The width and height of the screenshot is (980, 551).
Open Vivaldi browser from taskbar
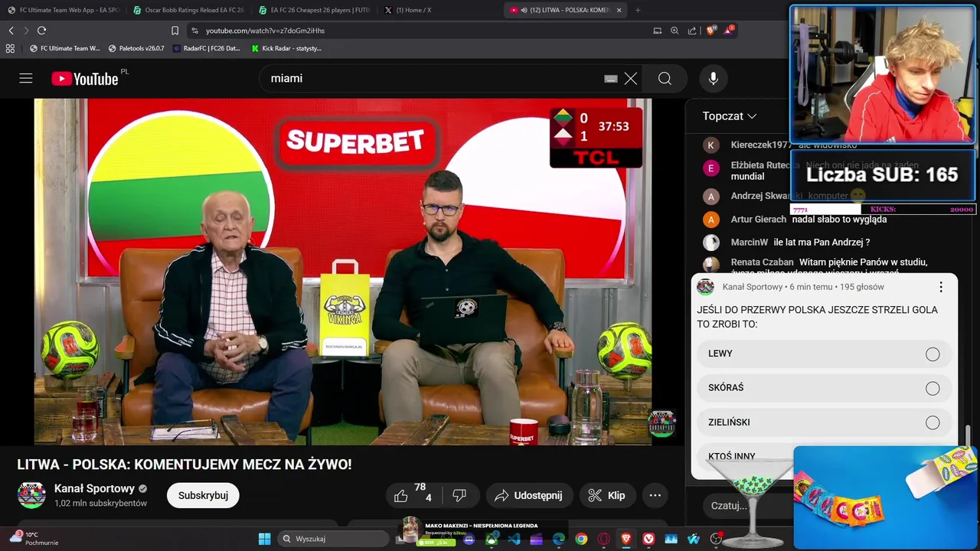tap(648, 539)
